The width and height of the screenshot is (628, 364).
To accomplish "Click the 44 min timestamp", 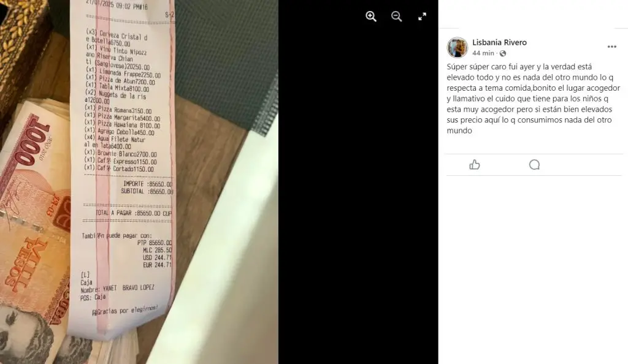I will coord(483,53).
